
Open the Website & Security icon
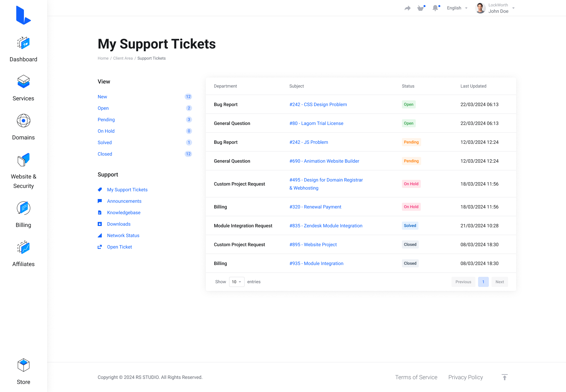(24, 160)
